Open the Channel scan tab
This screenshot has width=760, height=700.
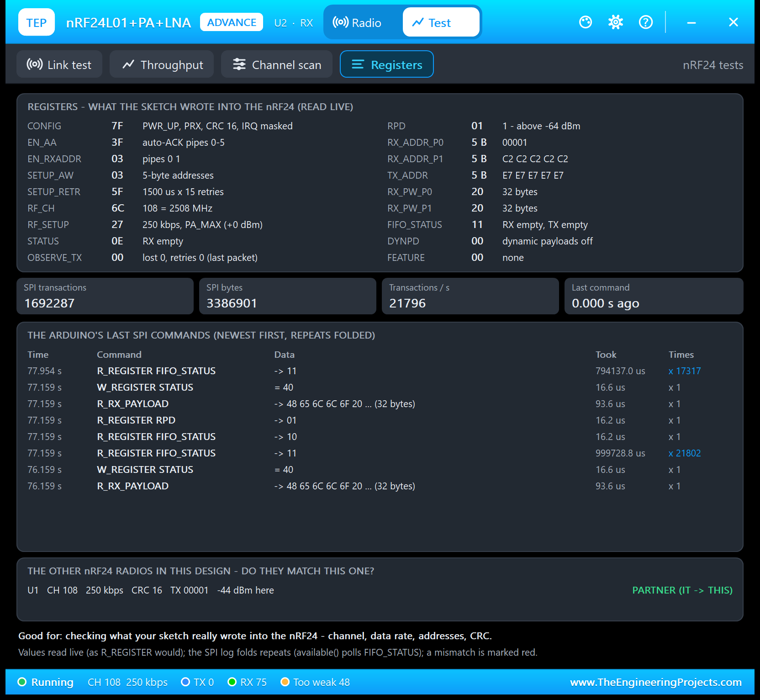[x=277, y=64]
